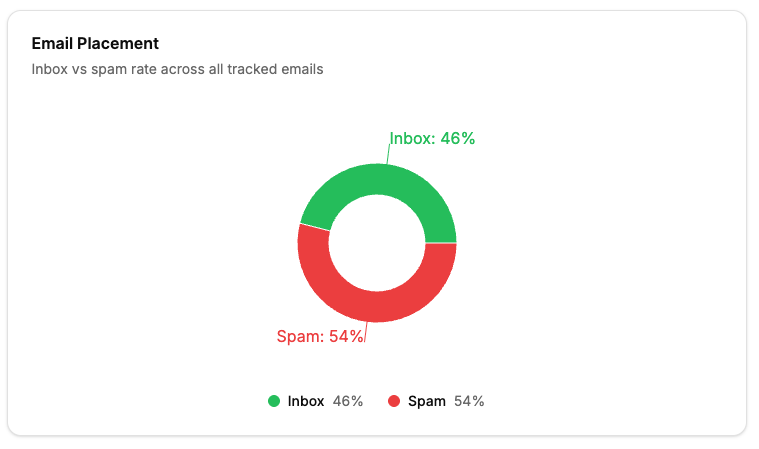Click the white center of the donut chart
Viewport: 759px width, 449px height.
click(x=377, y=243)
